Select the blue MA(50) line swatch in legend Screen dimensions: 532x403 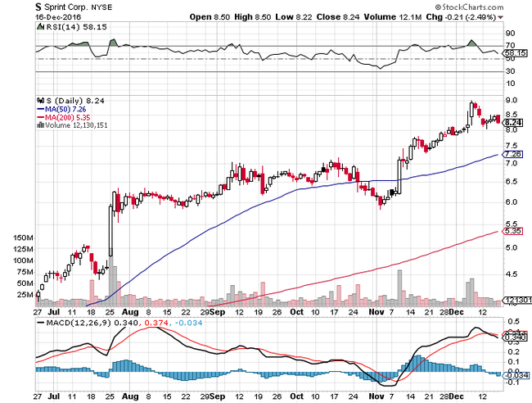coord(40,109)
